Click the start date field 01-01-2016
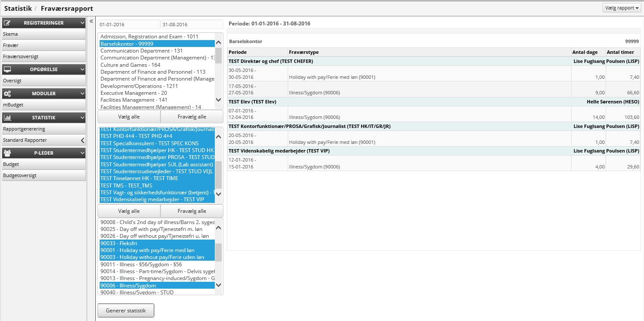644x321 pixels. tap(128, 25)
